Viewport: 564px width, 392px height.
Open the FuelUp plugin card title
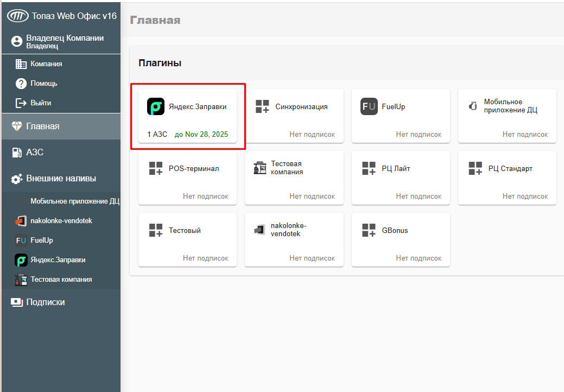point(393,107)
